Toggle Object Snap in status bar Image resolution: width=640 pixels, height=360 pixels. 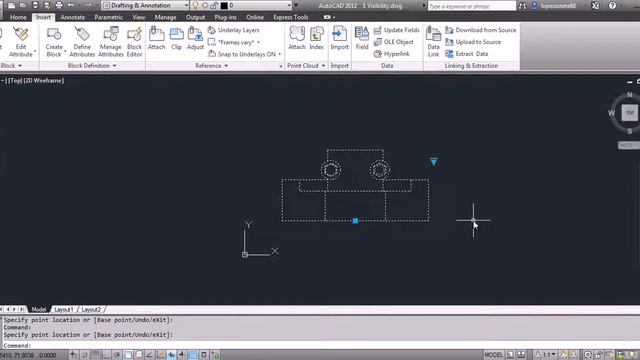(x=128, y=355)
